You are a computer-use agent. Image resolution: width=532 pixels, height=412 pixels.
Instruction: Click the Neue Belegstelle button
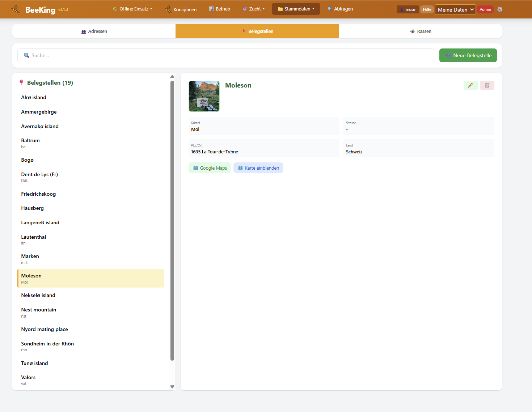click(x=468, y=55)
